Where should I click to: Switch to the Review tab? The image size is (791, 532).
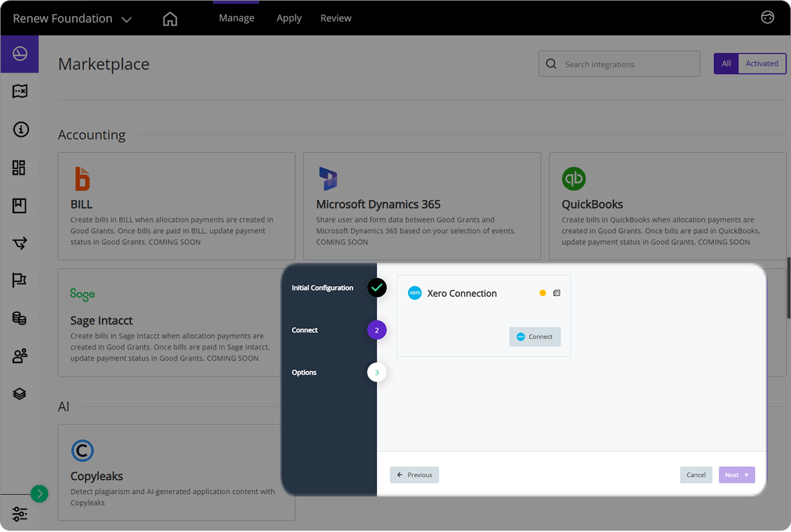point(336,18)
